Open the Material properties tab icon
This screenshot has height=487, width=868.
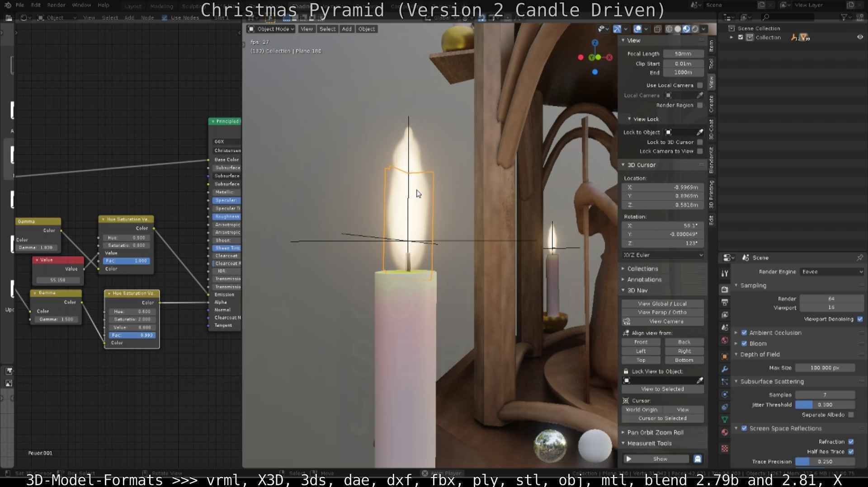(x=725, y=432)
